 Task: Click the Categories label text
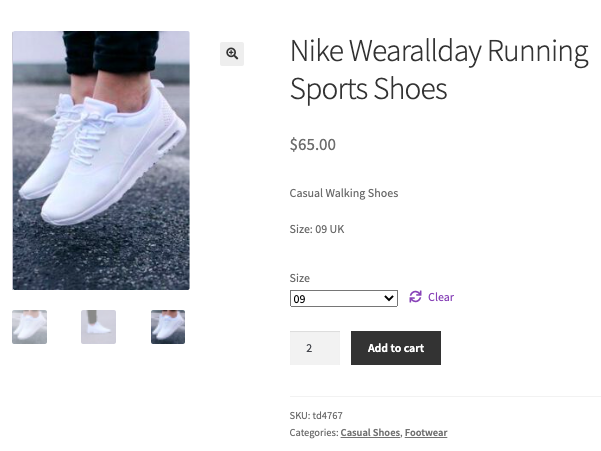(x=313, y=433)
